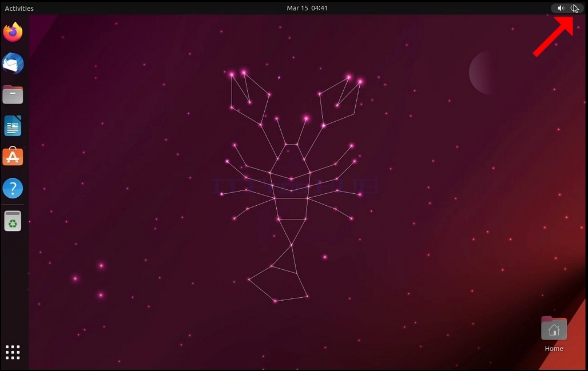This screenshot has width=588, height=371.
Task: Start LibreOffice Writer from the dock
Action: point(13,126)
